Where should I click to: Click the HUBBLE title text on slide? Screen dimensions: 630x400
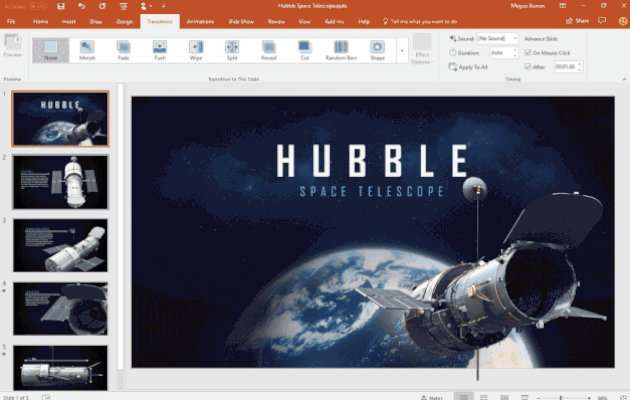coord(372,161)
